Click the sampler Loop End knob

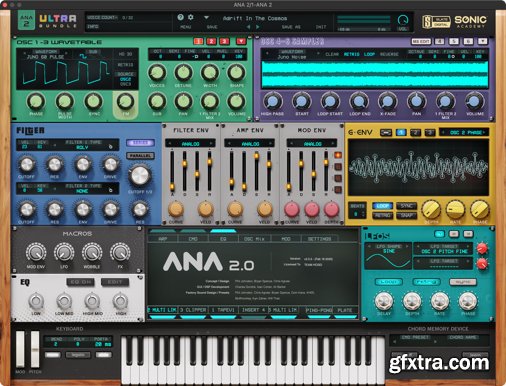click(x=359, y=101)
